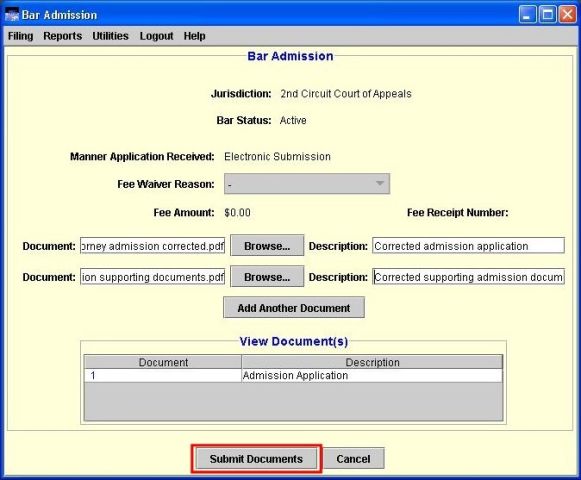The image size is (581, 480).
Task: Maximize the Bar Admission window
Action: pos(547,15)
